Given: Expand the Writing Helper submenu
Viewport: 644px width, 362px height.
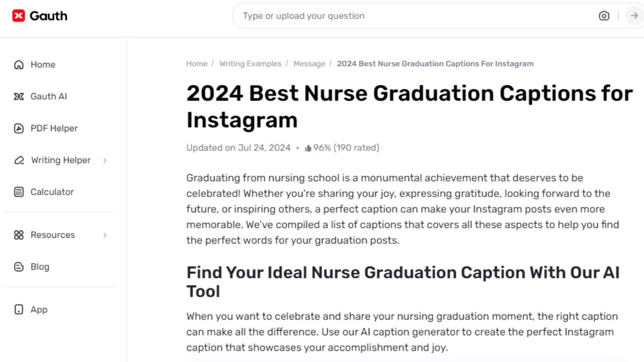Looking at the screenshot, I should [x=105, y=160].
